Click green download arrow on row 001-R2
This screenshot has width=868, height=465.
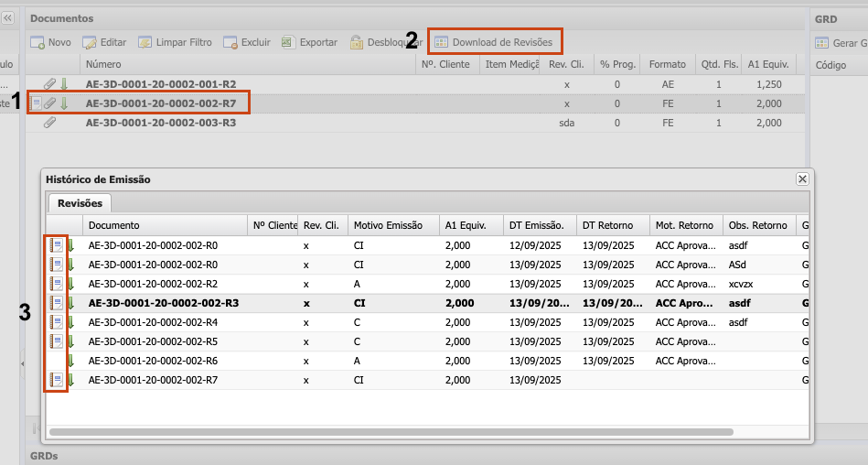(x=64, y=84)
